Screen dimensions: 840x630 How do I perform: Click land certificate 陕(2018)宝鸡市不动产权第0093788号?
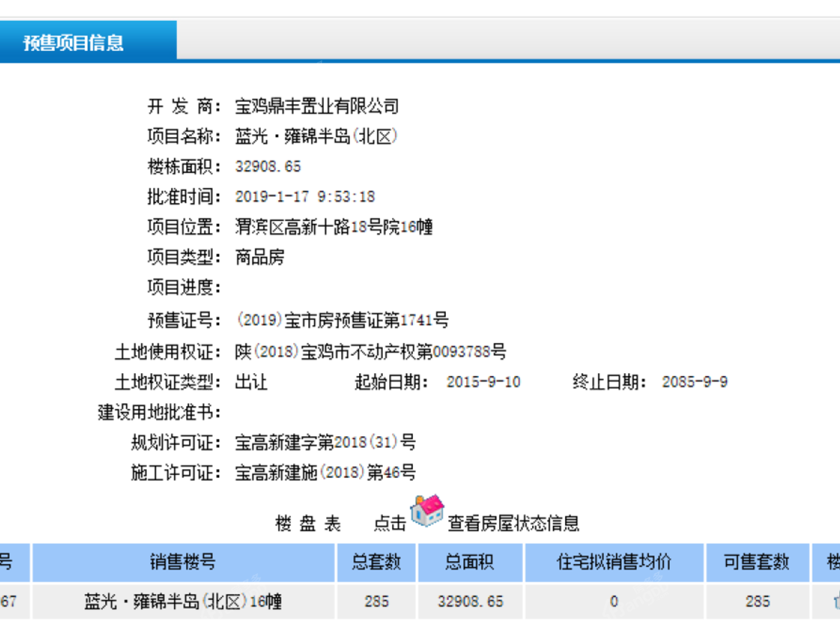pos(371,351)
